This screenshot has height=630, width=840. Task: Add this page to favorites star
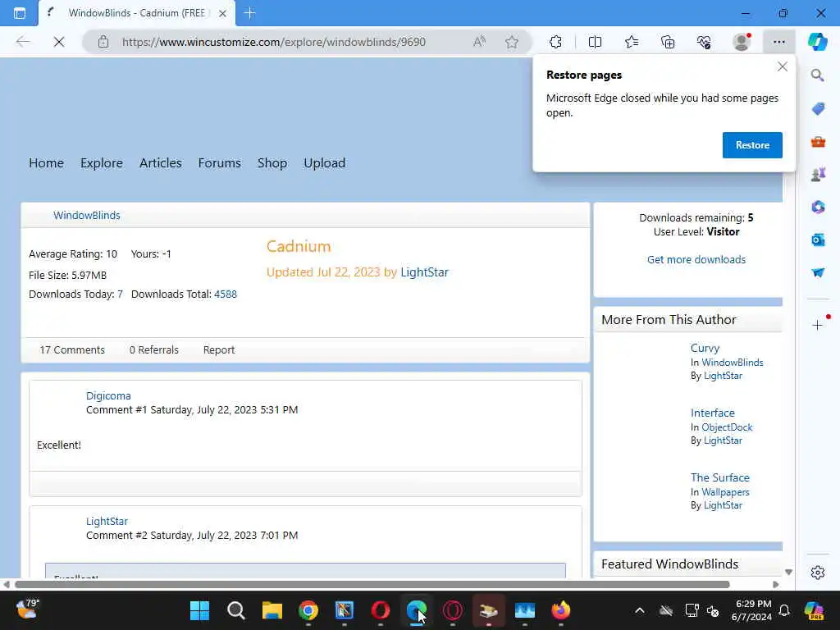(x=512, y=42)
